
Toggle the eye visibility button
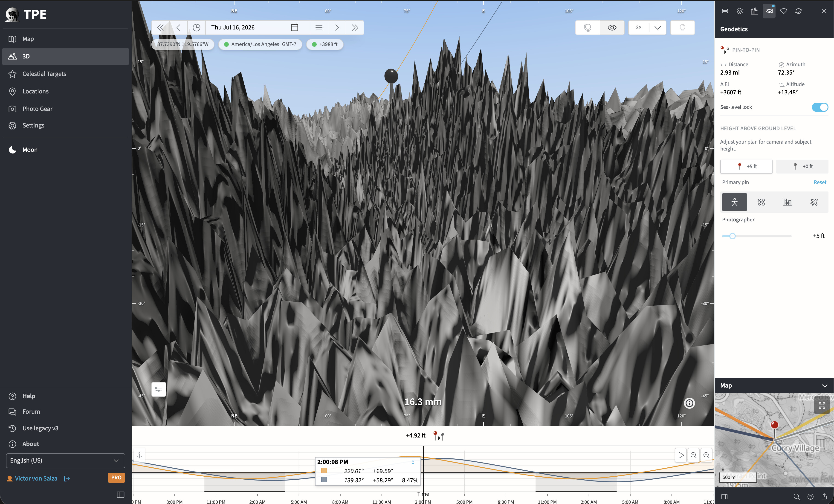[612, 27]
